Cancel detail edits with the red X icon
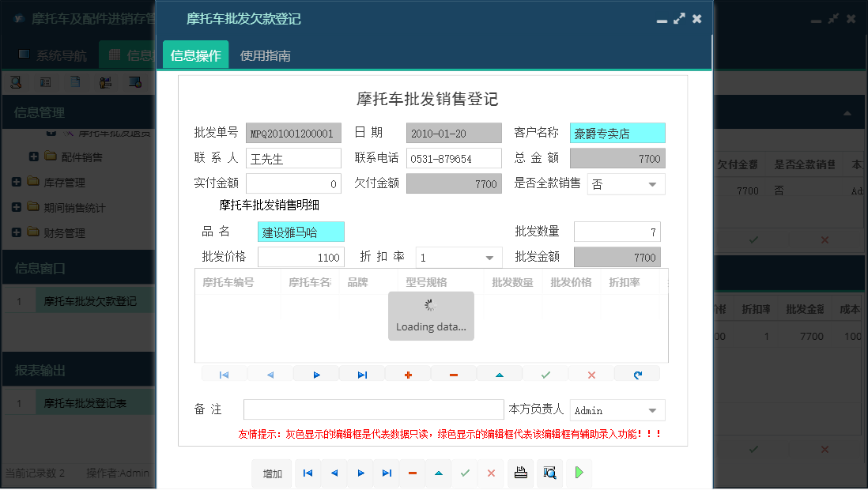 tap(591, 373)
